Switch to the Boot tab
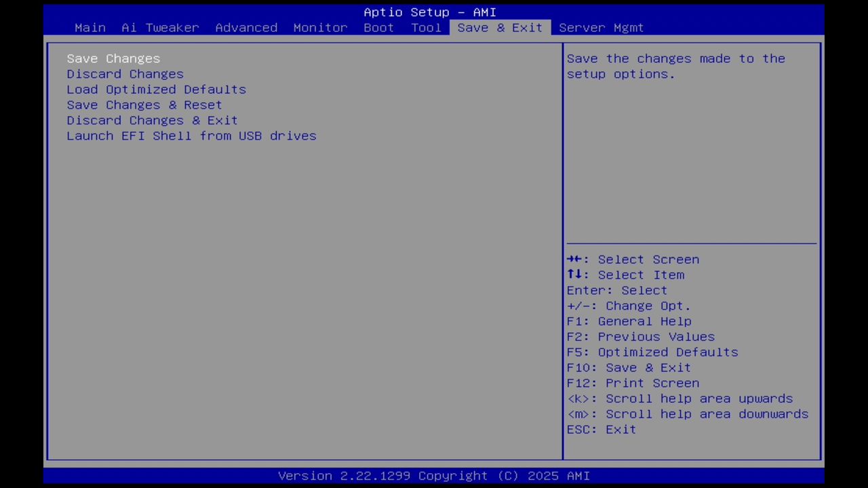This screenshot has width=868, height=488. [x=378, y=27]
